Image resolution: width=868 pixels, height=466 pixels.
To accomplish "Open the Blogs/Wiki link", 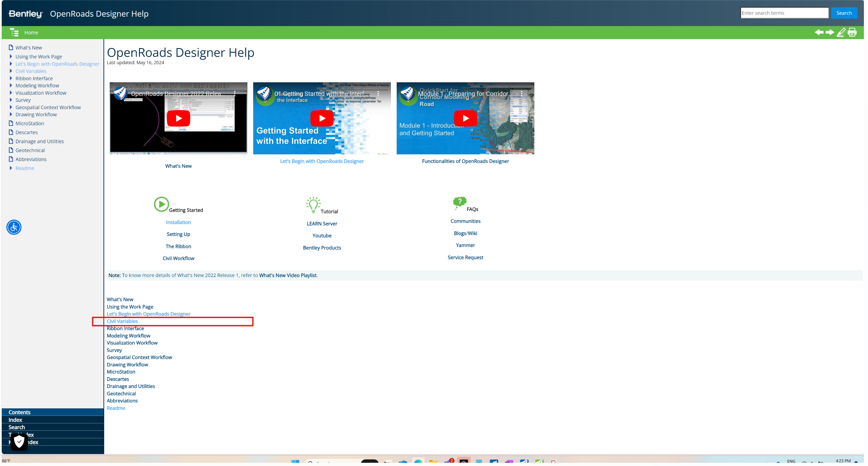I will coord(465,233).
